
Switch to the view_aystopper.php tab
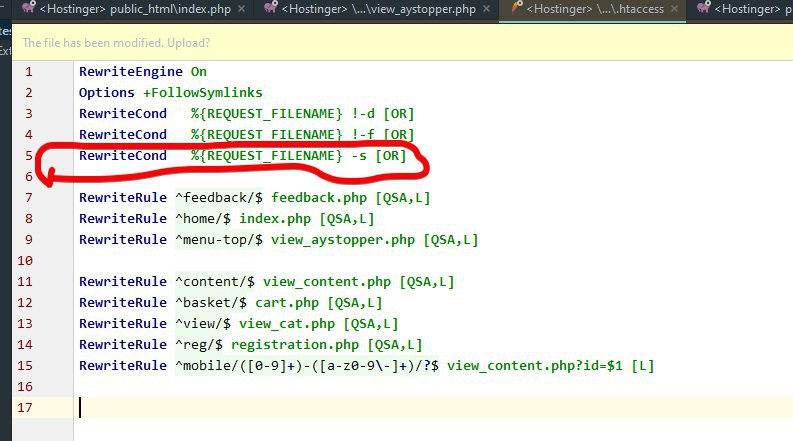click(x=378, y=9)
